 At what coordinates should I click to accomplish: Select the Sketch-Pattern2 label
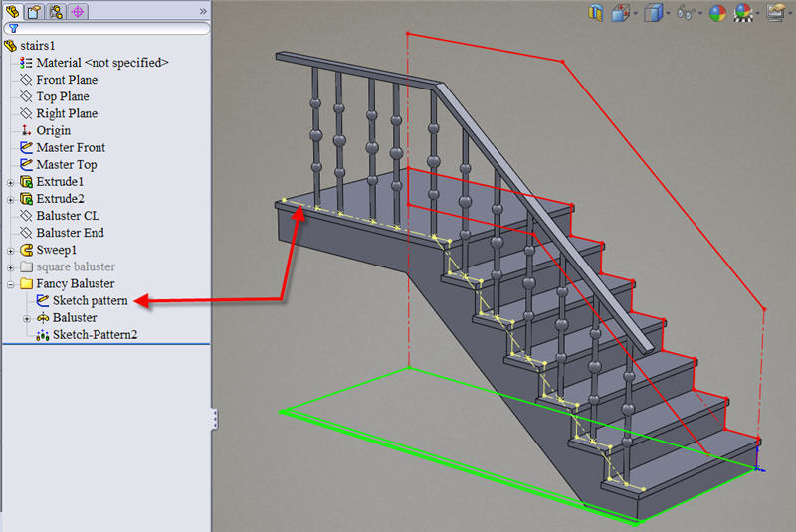click(x=95, y=335)
